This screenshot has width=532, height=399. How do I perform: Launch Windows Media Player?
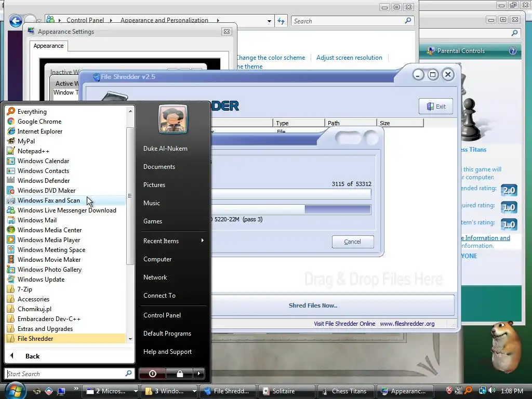[66, 240]
